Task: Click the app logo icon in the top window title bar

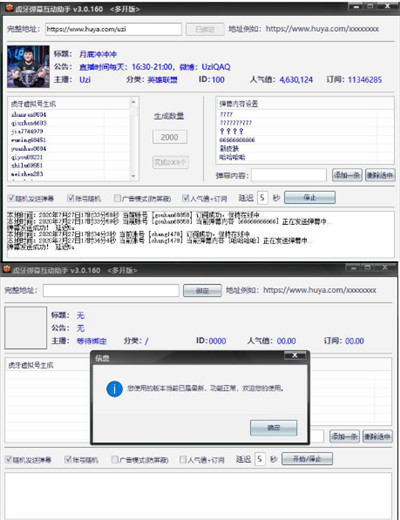Action: coord(9,8)
